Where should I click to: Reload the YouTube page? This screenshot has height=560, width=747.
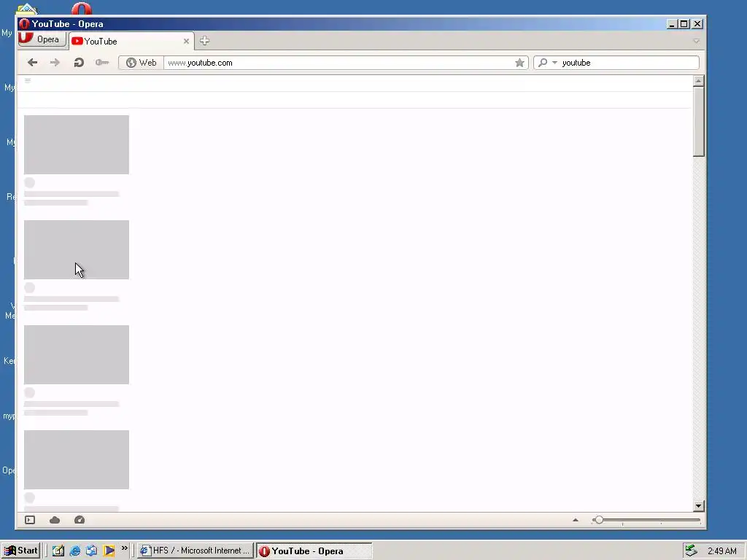coord(79,63)
